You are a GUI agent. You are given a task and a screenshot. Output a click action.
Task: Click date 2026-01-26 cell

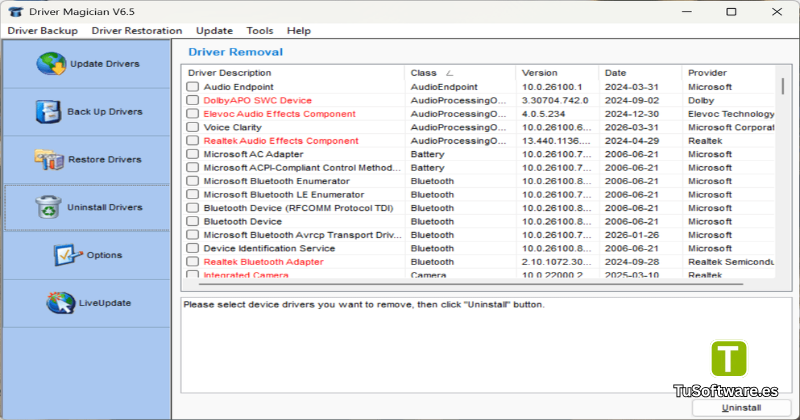coord(632,235)
